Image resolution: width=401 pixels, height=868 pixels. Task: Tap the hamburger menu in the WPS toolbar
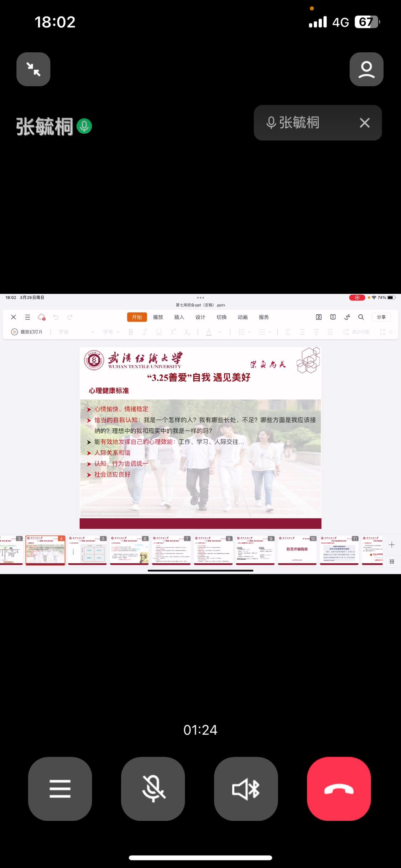tap(27, 317)
